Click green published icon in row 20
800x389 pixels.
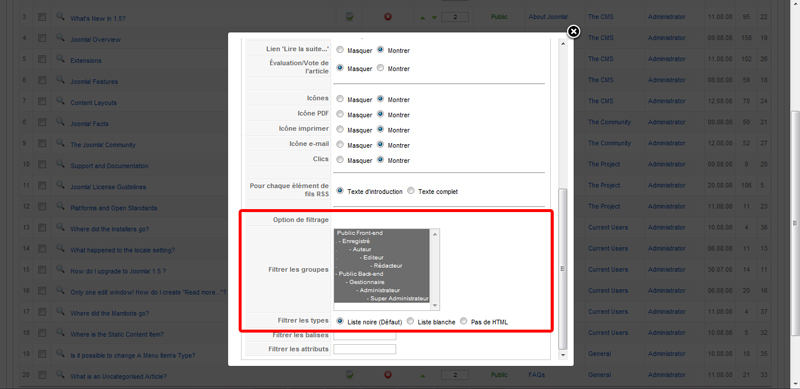coord(349,375)
